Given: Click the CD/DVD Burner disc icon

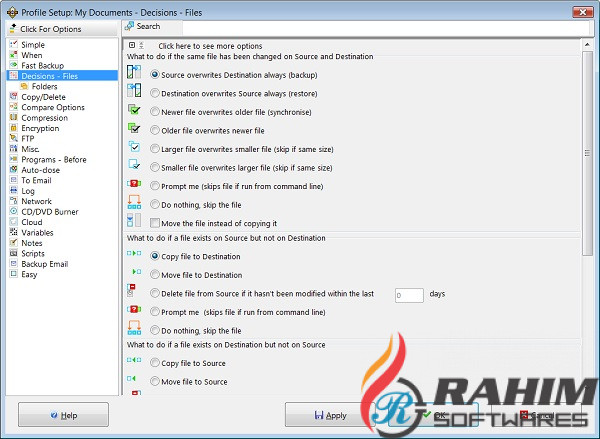Looking at the screenshot, I should [x=14, y=211].
